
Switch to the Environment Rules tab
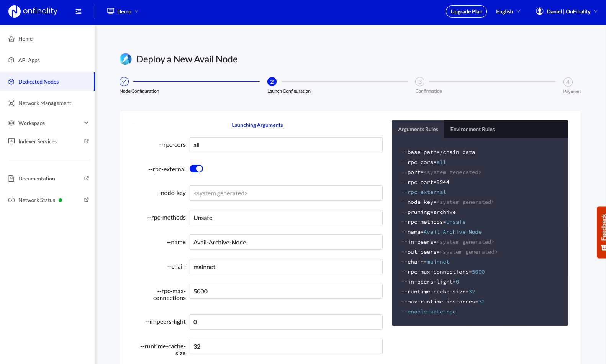(472, 129)
